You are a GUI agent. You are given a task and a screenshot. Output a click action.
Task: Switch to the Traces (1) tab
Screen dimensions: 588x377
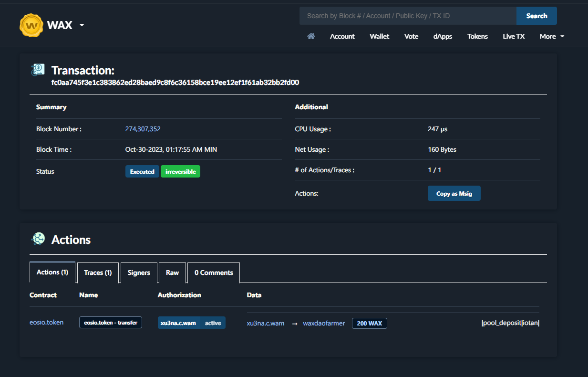pyautogui.click(x=98, y=272)
